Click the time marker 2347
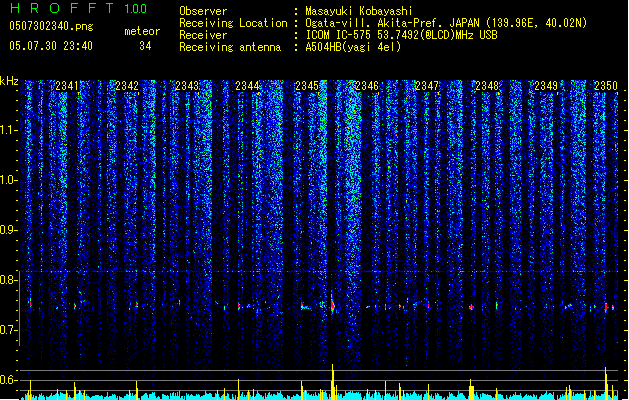The width and height of the screenshot is (629, 400). coord(427,86)
